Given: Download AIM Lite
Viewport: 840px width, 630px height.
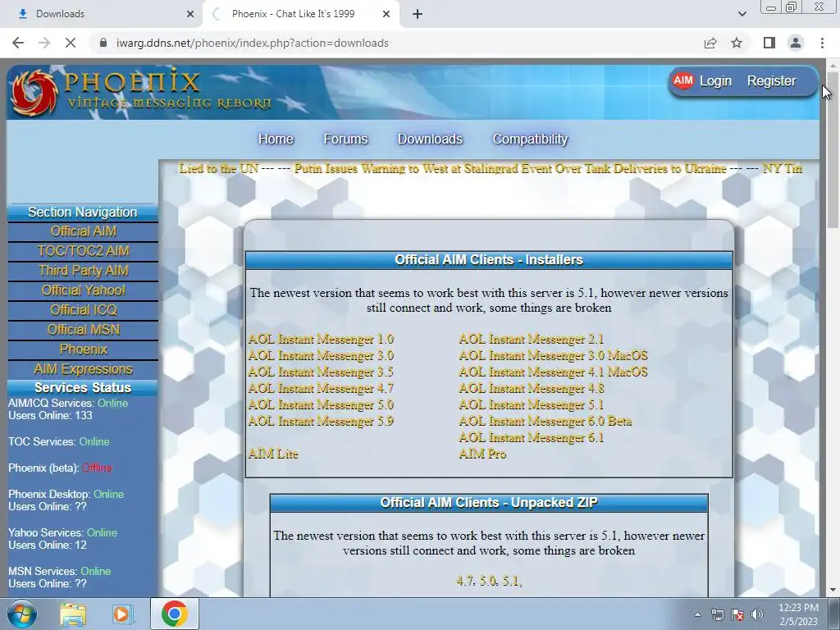Looking at the screenshot, I should (273, 454).
